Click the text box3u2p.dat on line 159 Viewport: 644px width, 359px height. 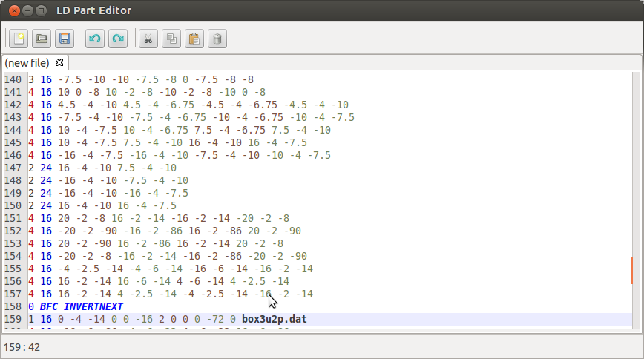click(x=275, y=319)
